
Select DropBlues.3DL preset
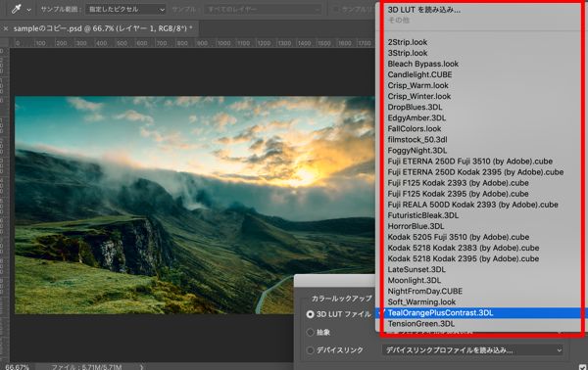point(415,107)
